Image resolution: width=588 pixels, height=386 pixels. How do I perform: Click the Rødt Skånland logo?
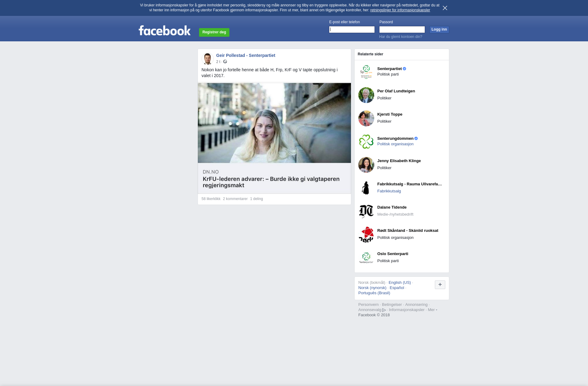pos(366,235)
